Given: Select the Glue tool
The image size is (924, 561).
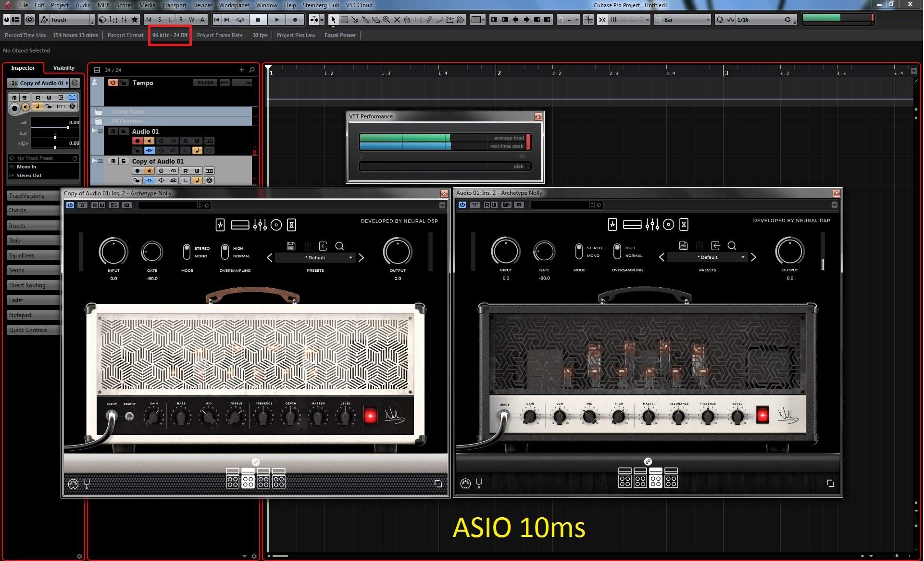Looking at the screenshot, I should (365, 20).
